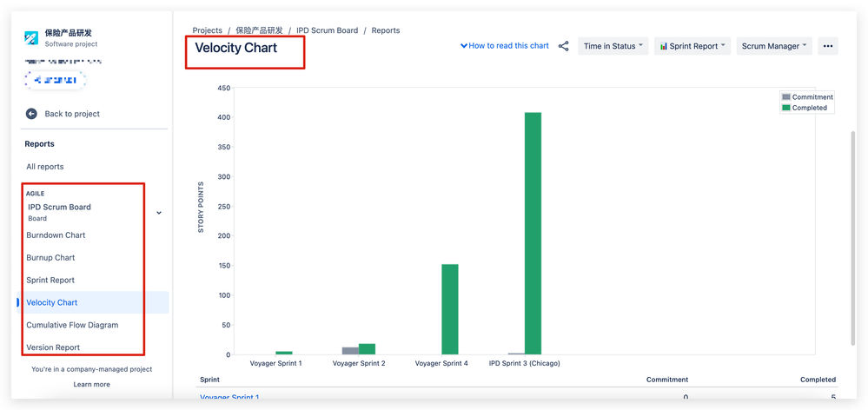
Task: Click the IPD Sprint 3 (Chicago) completed bar
Action: pyautogui.click(x=533, y=234)
